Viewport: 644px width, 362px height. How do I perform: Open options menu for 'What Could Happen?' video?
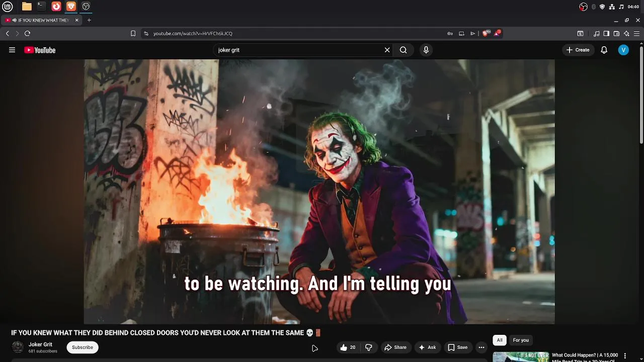coord(625,356)
